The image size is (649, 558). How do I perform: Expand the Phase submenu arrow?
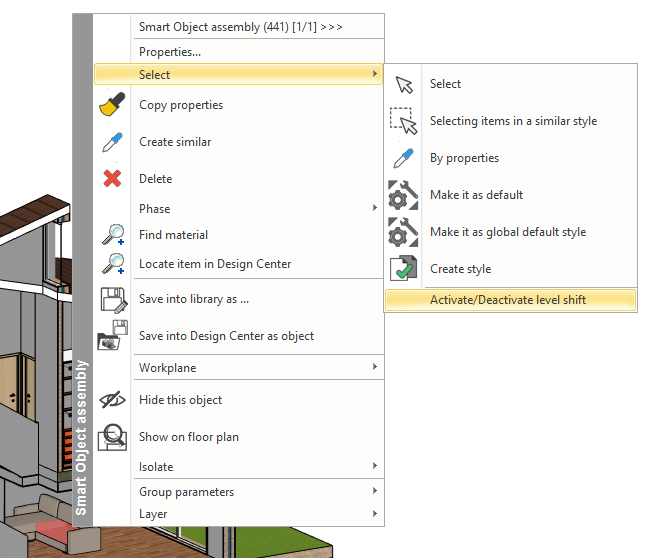pyautogui.click(x=375, y=208)
